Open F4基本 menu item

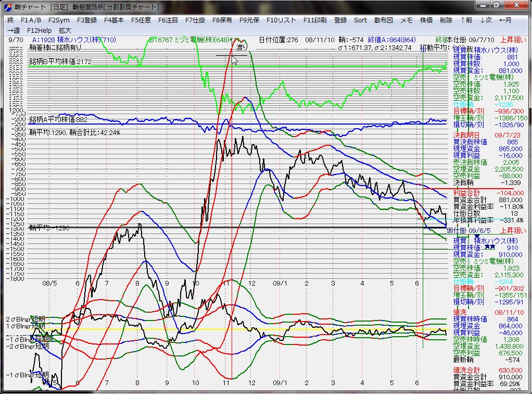pyautogui.click(x=114, y=20)
